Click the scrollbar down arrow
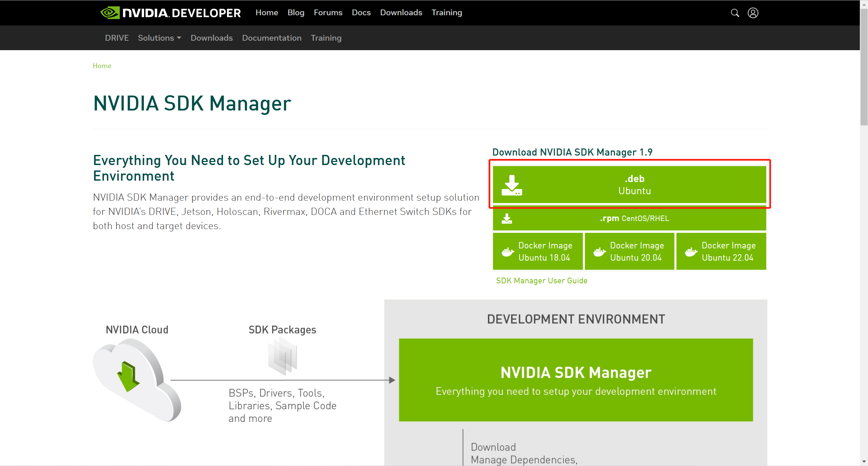The height and width of the screenshot is (466, 868). coord(864,462)
